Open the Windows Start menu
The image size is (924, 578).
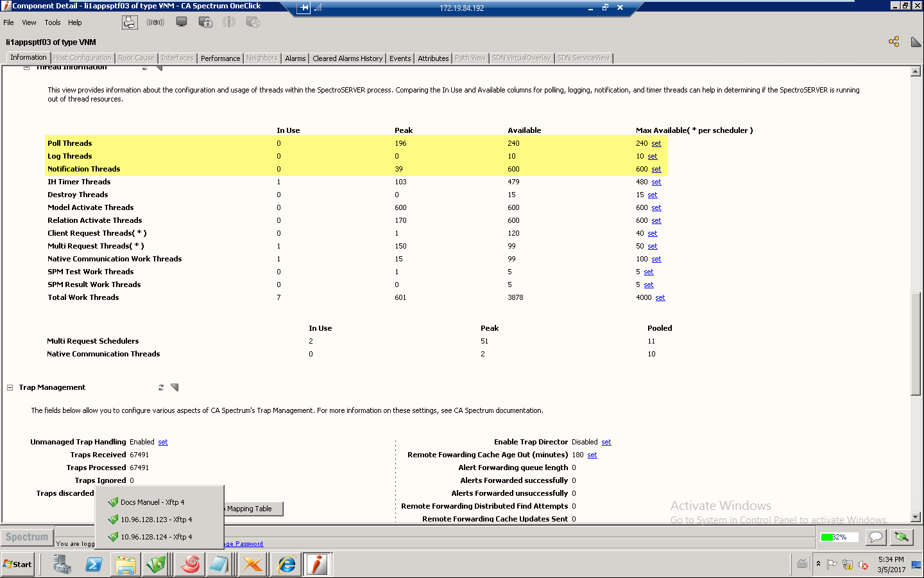[18, 565]
